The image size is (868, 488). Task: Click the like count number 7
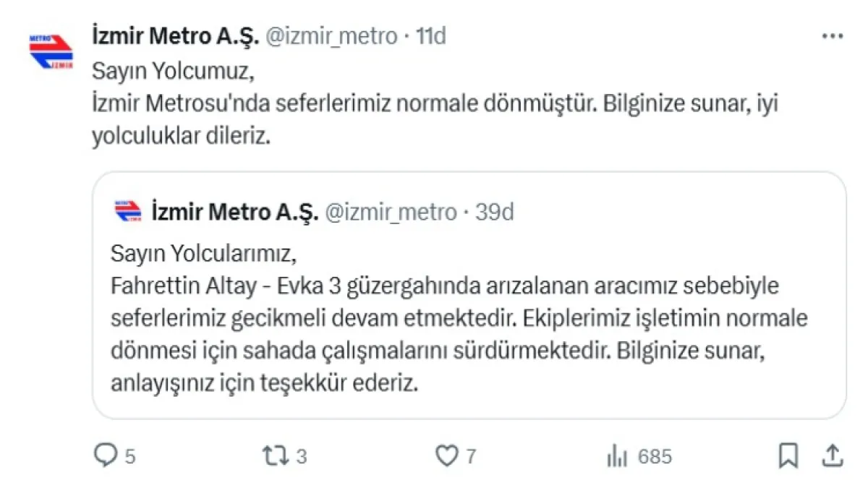(x=471, y=456)
